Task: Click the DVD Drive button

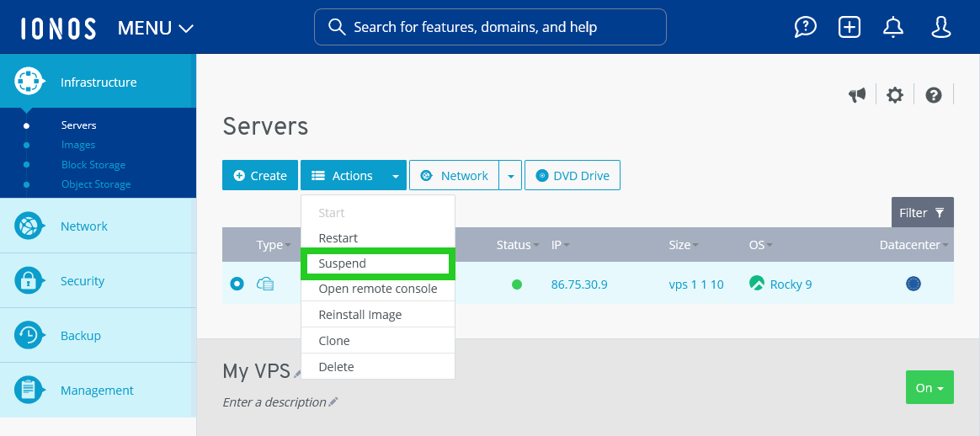Action: click(x=573, y=176)
